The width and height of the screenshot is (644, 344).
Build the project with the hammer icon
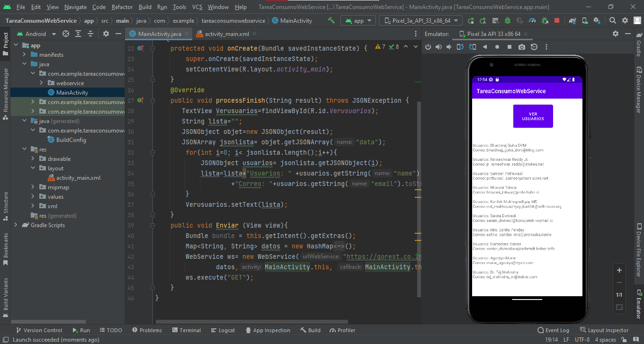(331, 21)
